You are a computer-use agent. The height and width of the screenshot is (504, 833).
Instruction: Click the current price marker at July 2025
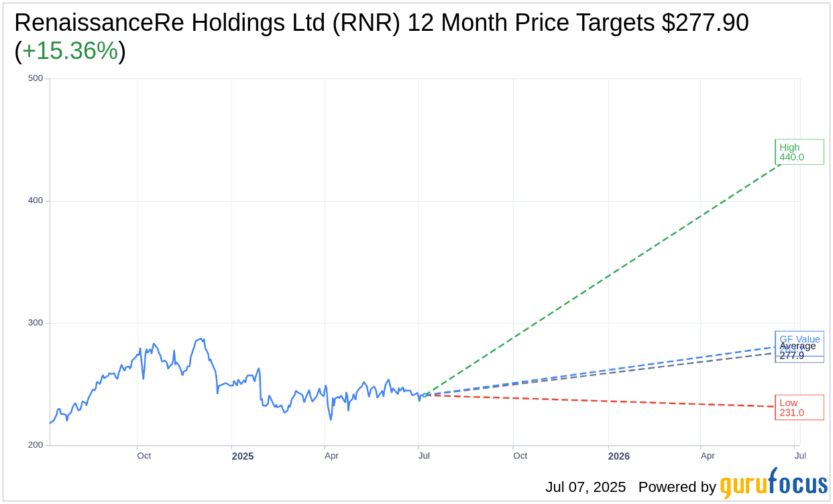tap(423, 395)
